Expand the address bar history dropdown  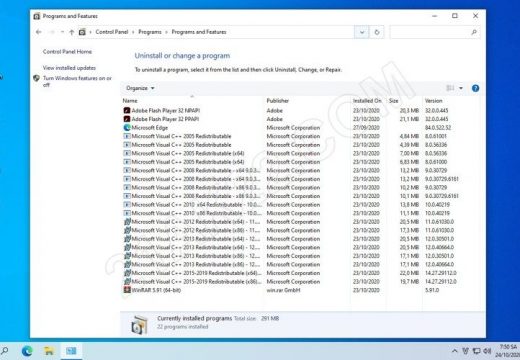coord(362,32)
